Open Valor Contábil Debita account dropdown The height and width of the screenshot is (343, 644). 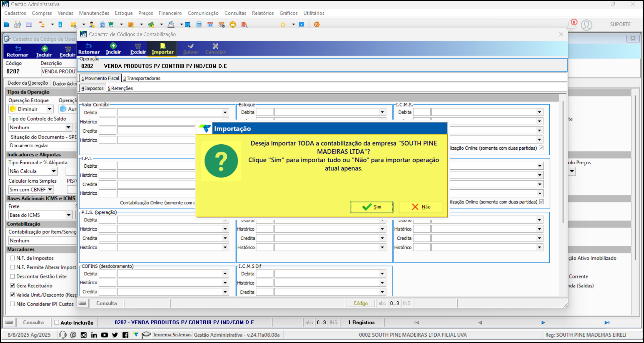click(x=225, y=113)
